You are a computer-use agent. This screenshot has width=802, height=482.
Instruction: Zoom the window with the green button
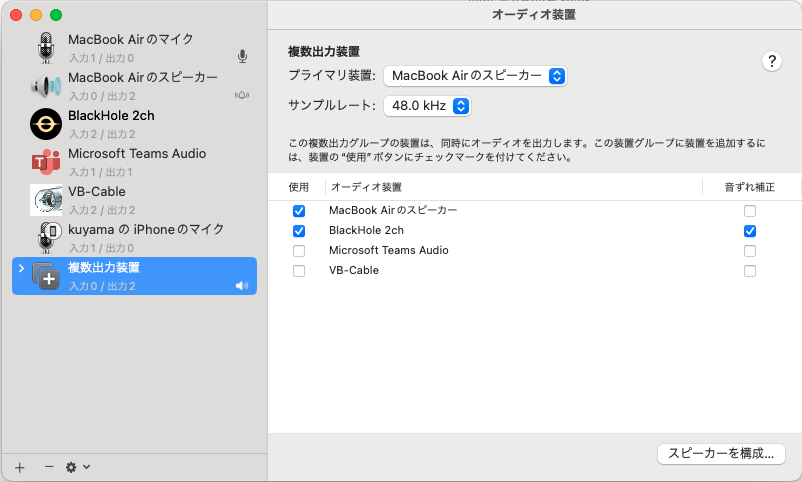[x=56, y=15]
